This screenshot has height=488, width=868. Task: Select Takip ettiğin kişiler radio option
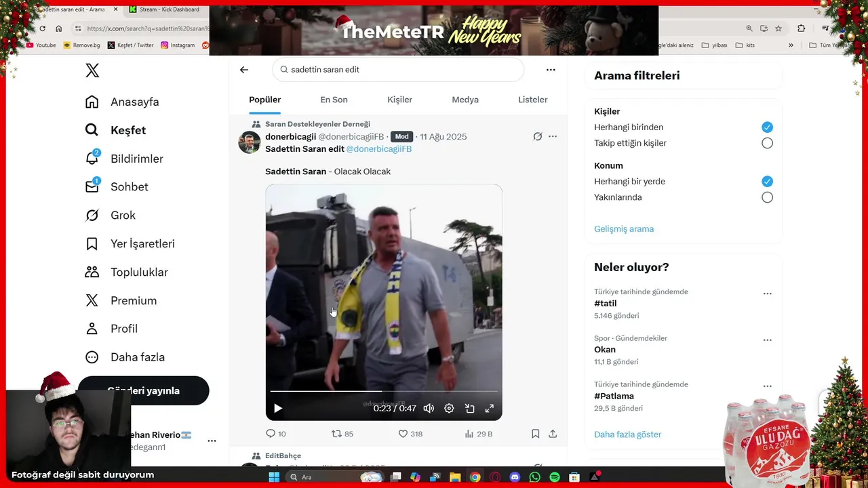click(x=767, y=143)
